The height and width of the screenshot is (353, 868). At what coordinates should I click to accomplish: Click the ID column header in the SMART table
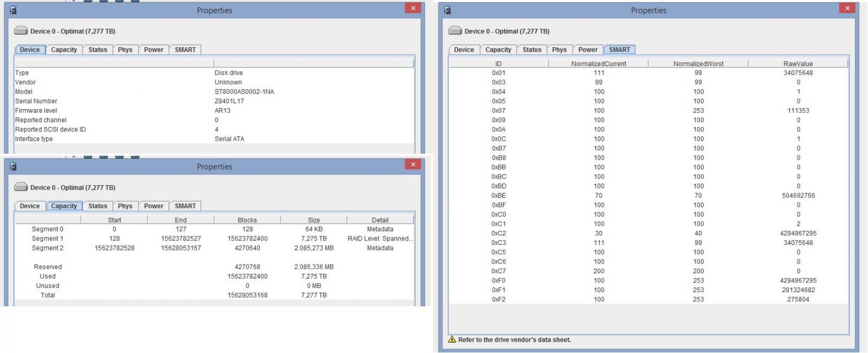click(x=499, y=64)
